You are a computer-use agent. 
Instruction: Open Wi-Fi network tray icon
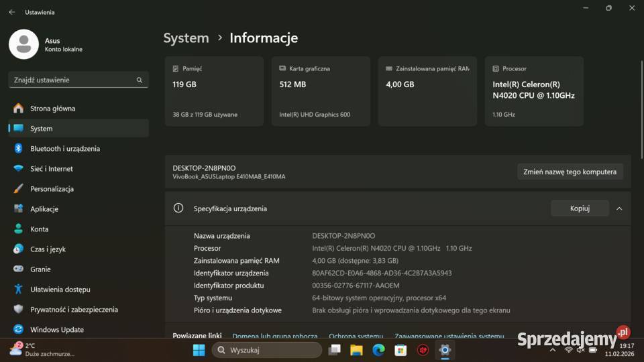coord(568,350)
